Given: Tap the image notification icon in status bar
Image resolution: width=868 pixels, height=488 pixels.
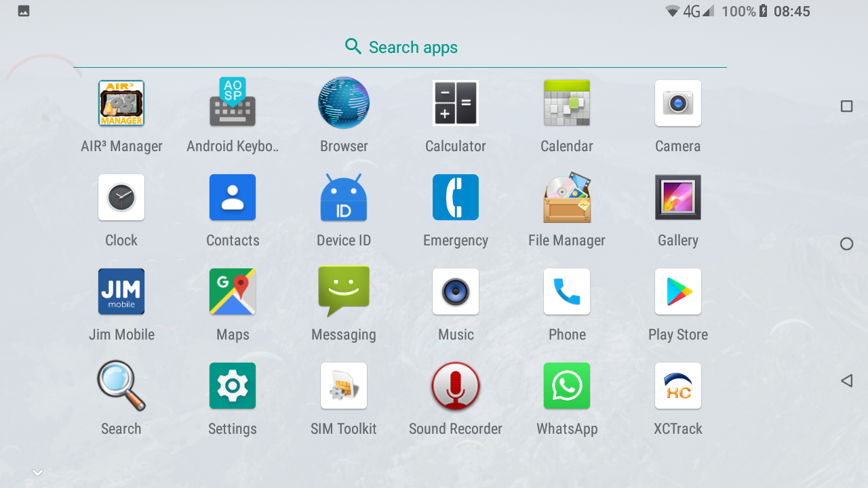Looking at the screenshot, I should point(24,11).
